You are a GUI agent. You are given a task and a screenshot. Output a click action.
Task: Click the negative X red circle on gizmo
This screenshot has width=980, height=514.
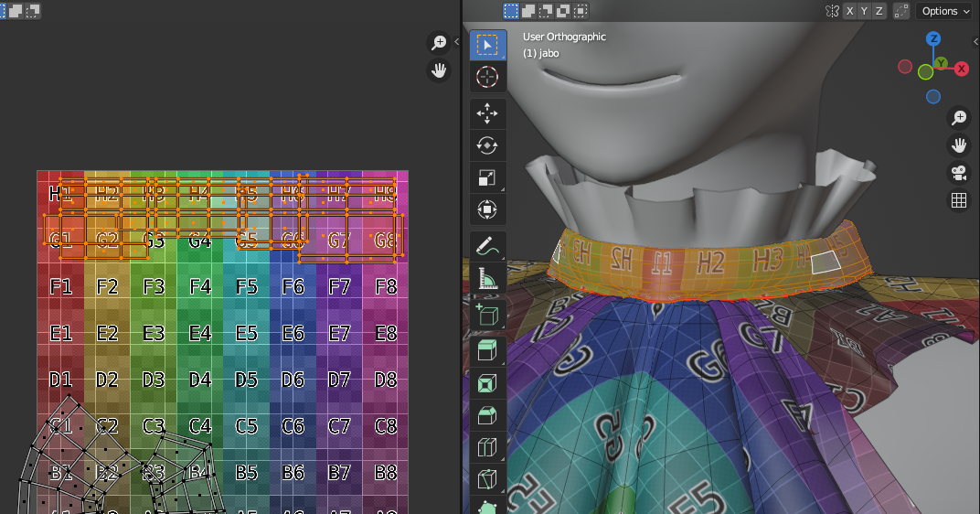905,66
